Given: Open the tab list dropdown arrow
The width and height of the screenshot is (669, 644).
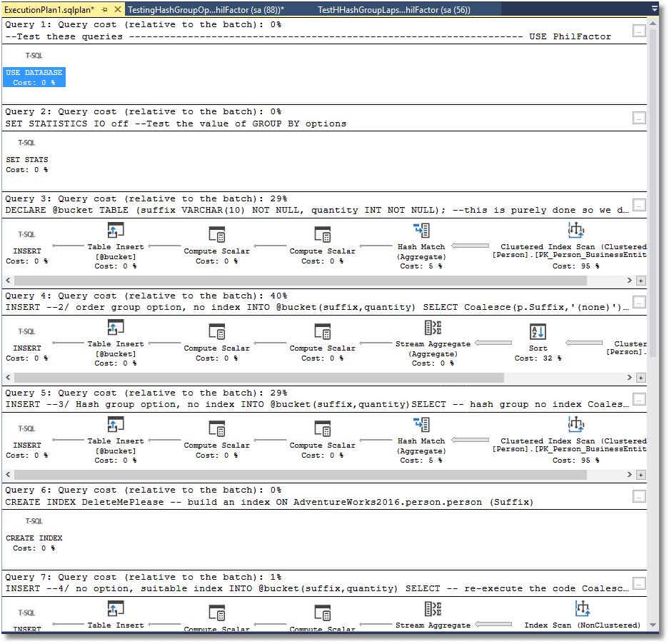Looking at the screenshot, I should pos(655,9).
